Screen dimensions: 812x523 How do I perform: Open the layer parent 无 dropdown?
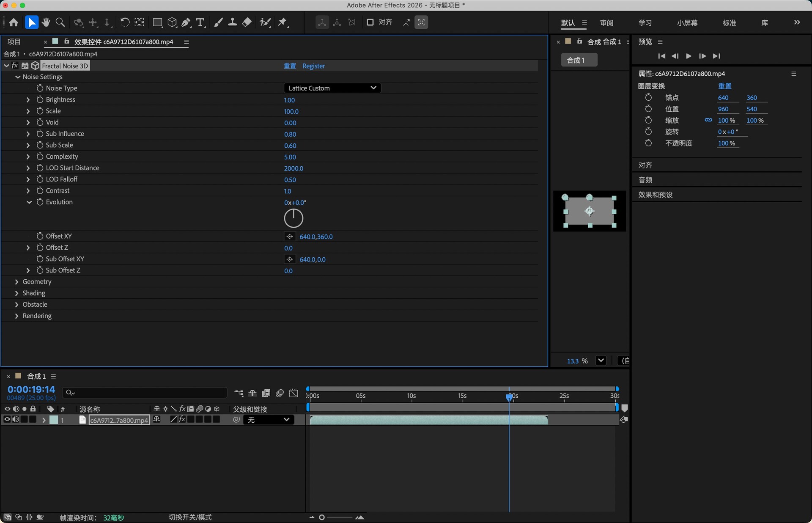[268, 420]
